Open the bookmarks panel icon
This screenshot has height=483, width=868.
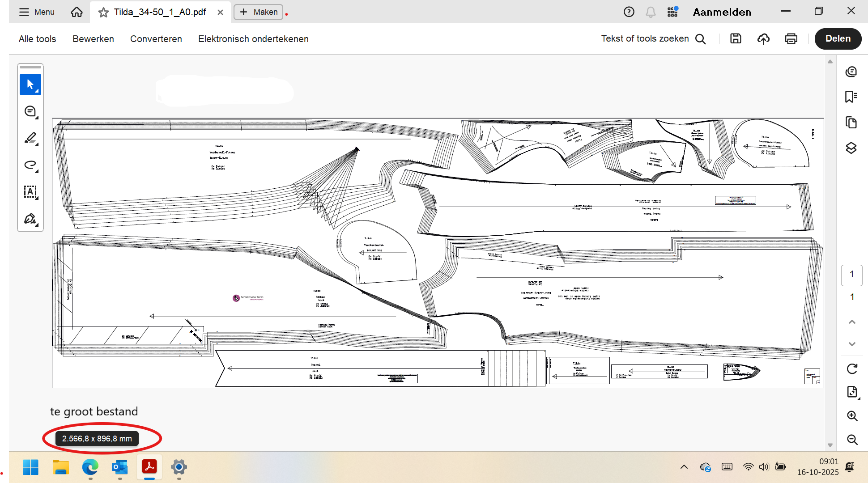pyautogui.click(x=851, y=97)
